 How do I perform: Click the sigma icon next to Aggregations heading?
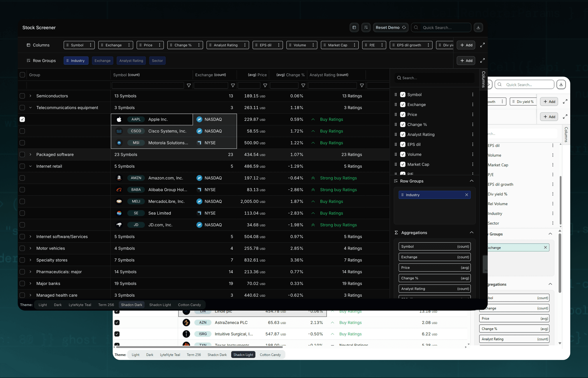(x=396, y=232)
